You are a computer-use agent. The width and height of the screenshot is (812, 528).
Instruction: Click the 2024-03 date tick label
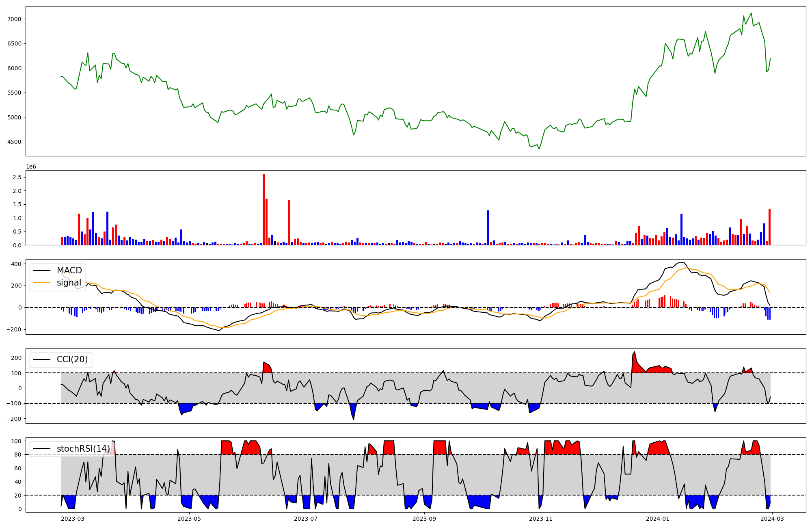coord(772,518)
